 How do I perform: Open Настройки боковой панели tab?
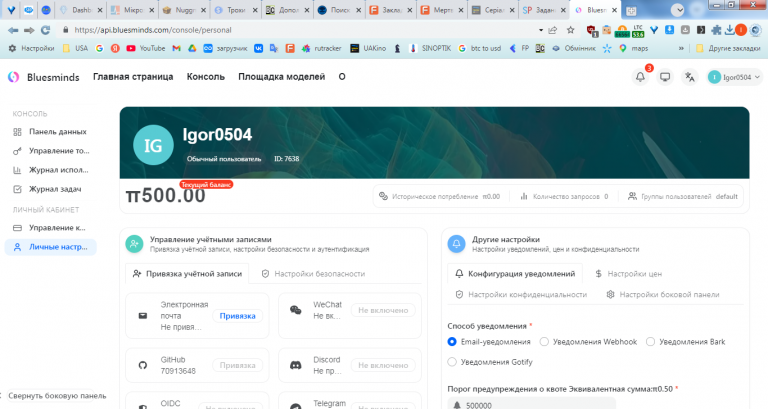pyautogui.click(x=663, y=294)
